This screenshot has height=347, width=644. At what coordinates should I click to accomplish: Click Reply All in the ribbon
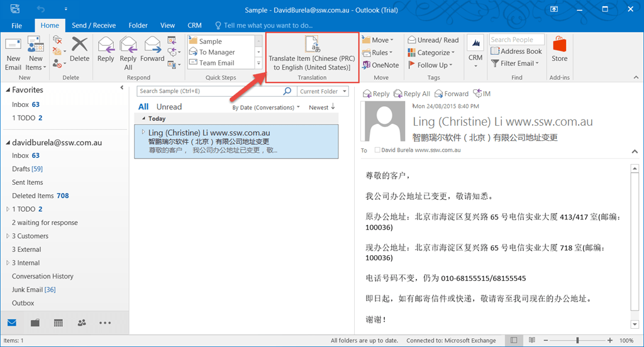pyautogui.click(x=128, y=54)
